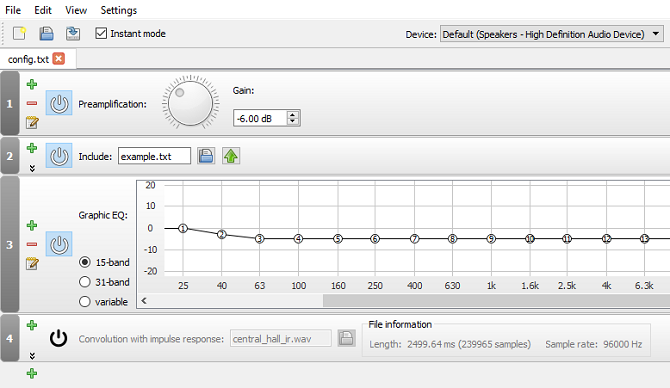Add a filter above the Include row
The height and width of the screenshot is (388, 670).
32,148
